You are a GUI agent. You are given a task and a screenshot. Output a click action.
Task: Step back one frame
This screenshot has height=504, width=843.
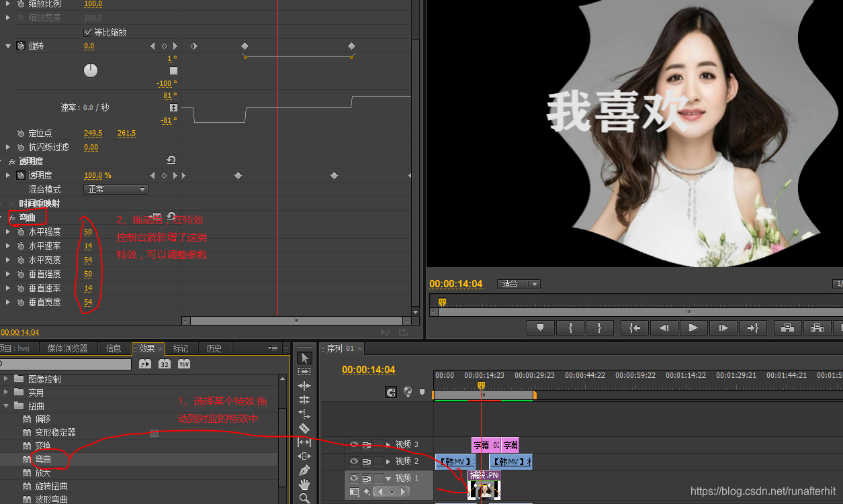[664, 327]
